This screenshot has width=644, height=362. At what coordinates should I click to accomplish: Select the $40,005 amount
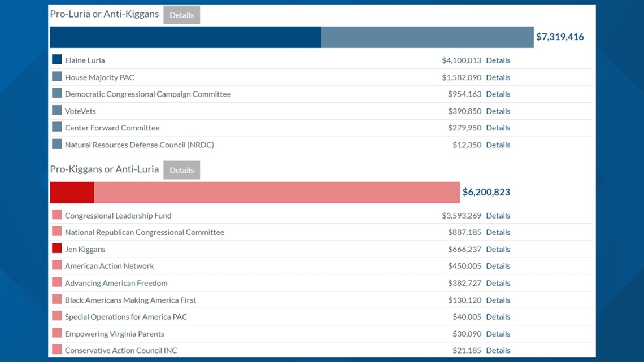pos(467,317)
